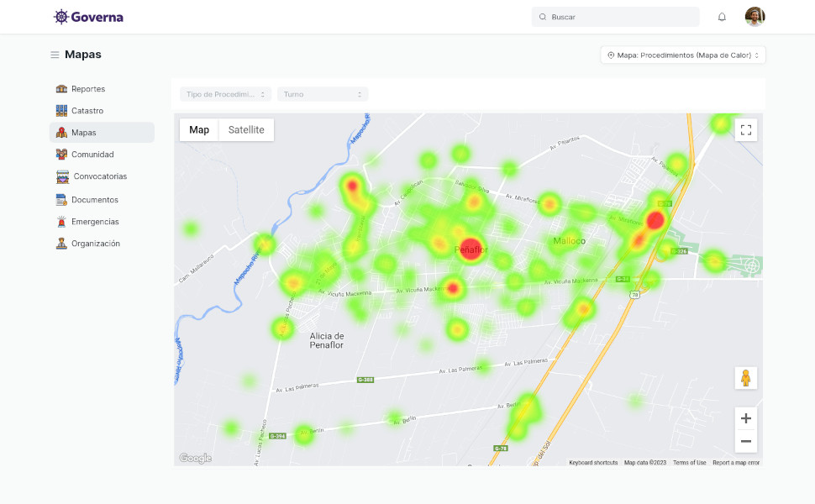Open the Documentos sidebar item
Viewport: 815px width, 504px height.
(94, 200)
